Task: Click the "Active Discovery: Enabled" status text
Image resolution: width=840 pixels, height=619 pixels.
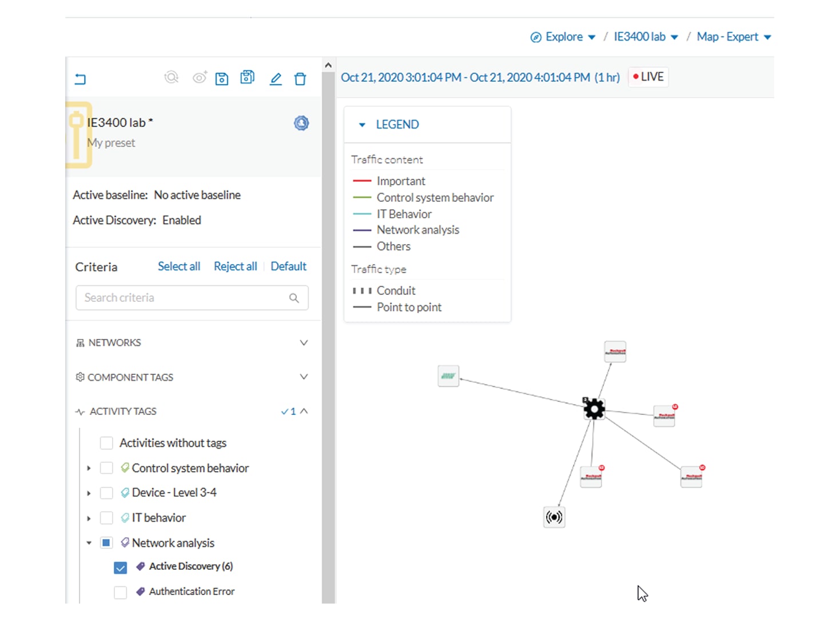Action: pos(137,221)
